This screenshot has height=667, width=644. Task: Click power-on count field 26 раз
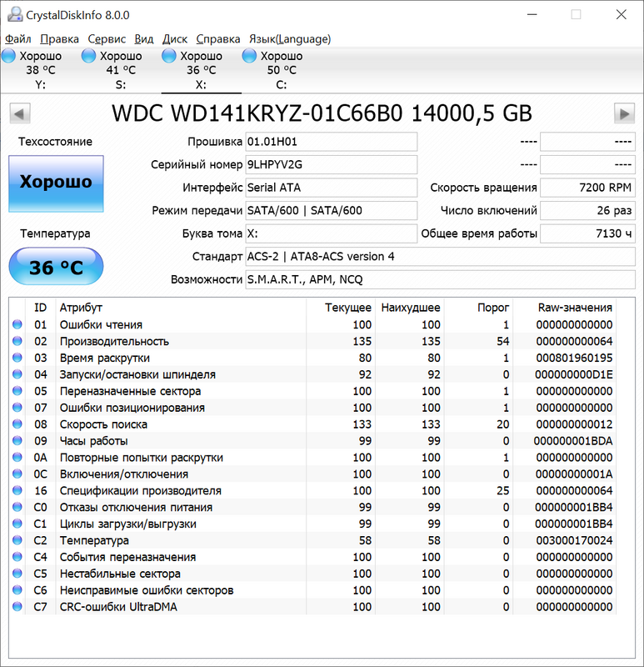coord(587,211)
